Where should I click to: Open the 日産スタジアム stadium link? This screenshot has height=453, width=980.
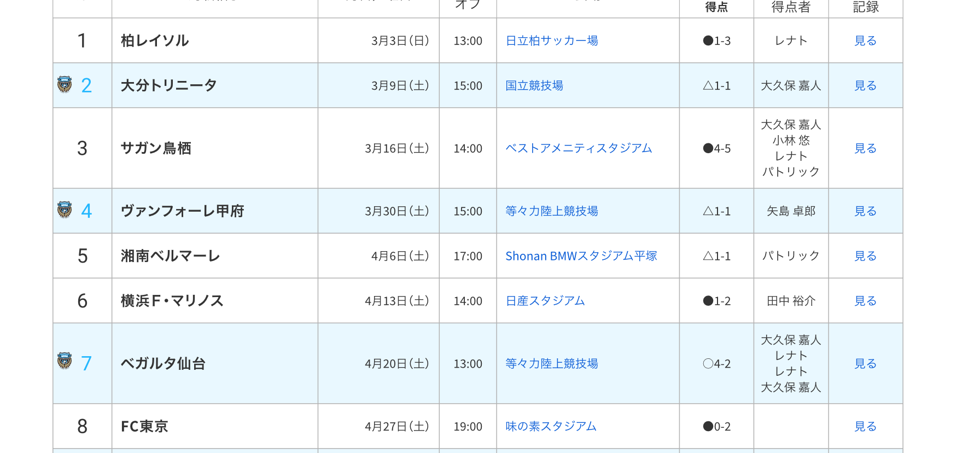[545, 301]
